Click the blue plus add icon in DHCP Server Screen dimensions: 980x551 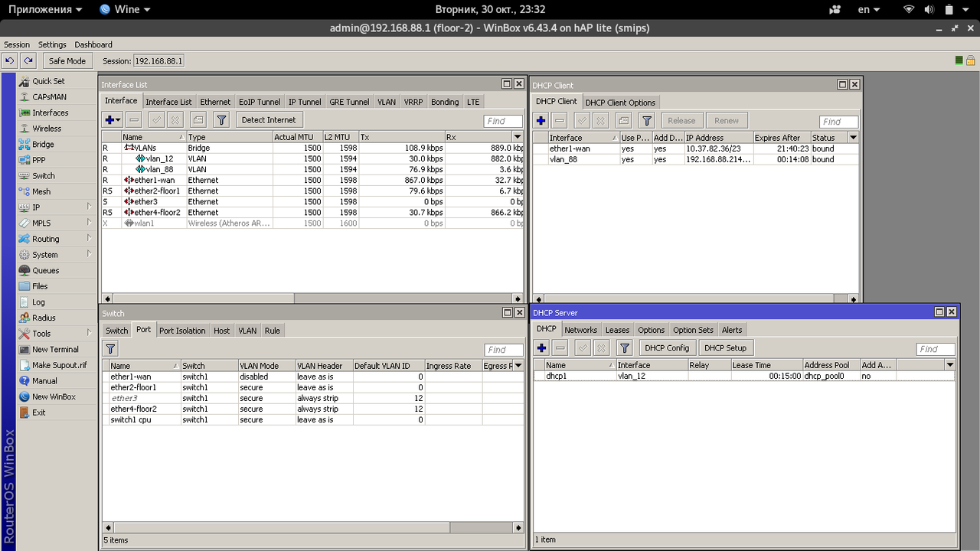(x=541, y=348)
